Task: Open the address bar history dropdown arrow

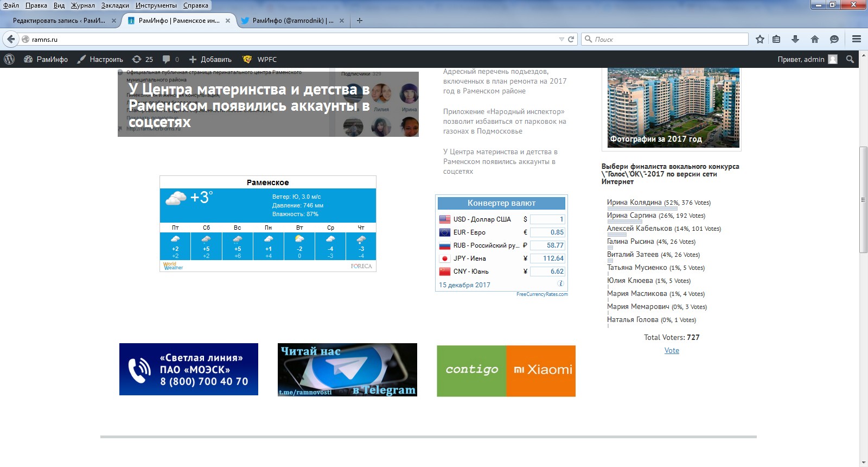Action: pyautogui.click(x=561, y=39)
